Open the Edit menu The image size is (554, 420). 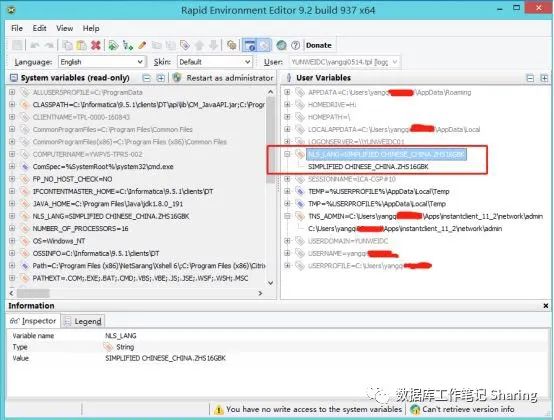(x=39, y=28)
